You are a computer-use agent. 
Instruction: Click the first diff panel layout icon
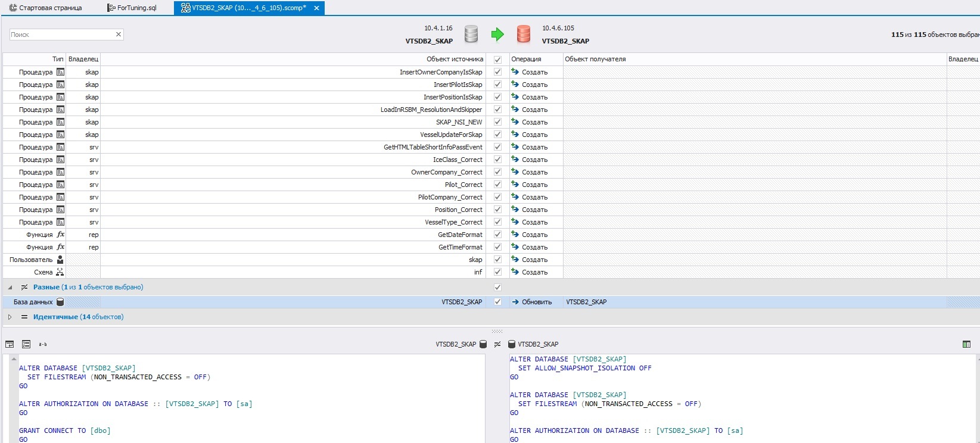tap(10, 344)
